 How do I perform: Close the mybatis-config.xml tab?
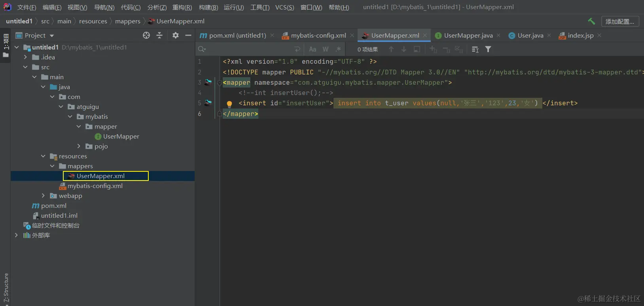point(352,35)
